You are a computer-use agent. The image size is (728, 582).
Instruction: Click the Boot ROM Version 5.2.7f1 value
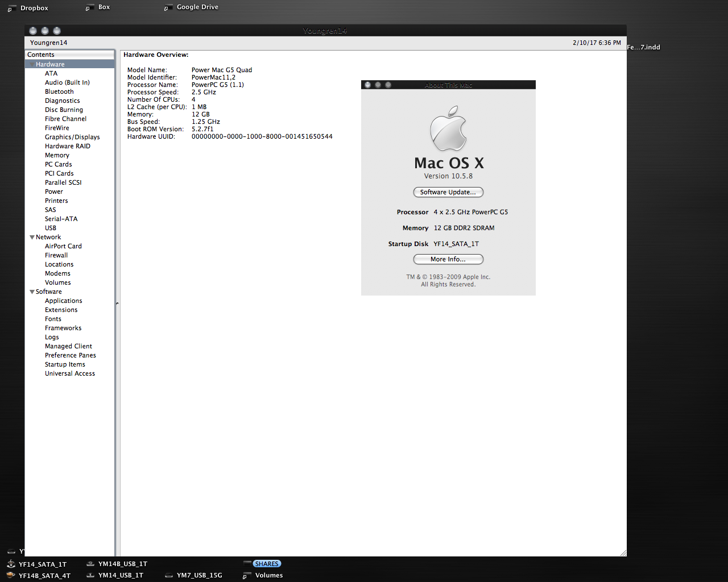click(202, 129)
